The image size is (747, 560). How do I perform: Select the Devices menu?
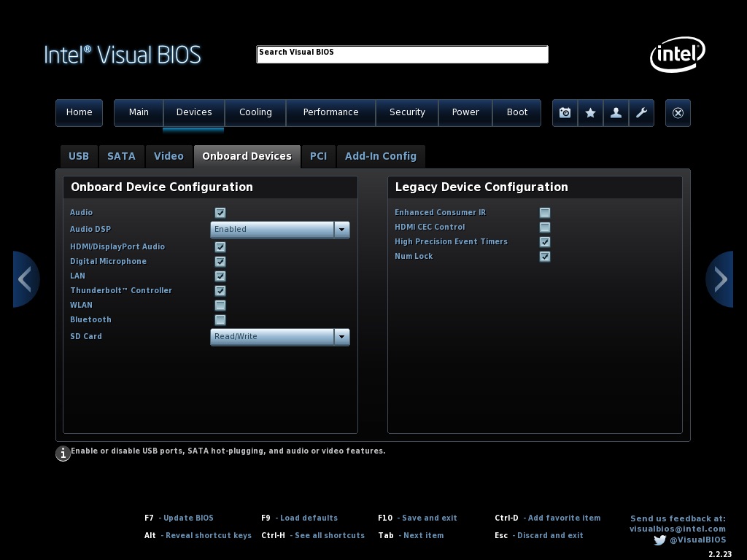tap(194, 113)
